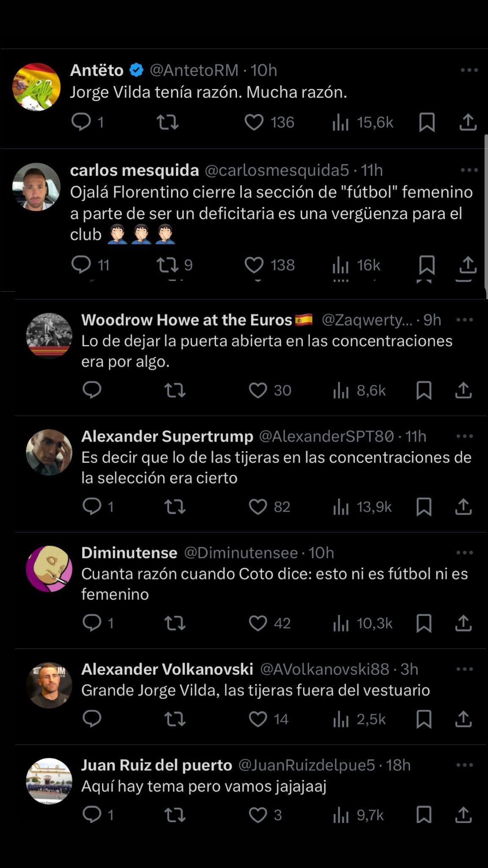This screenshot has width=488, height=868.
Task: View analytics on Diminutense's tweet
Action: [341, 623]
